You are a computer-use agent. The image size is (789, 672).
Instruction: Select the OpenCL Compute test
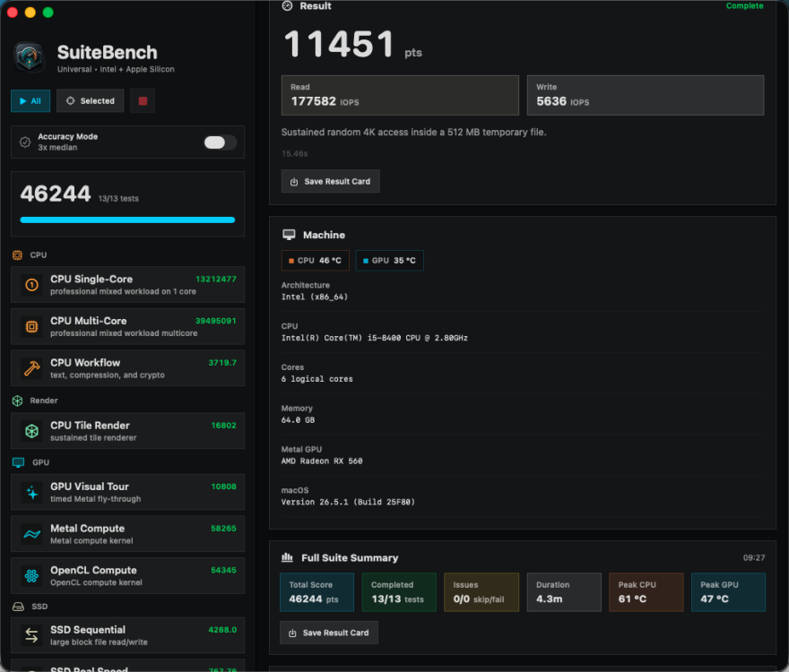(x=128, y=575)
